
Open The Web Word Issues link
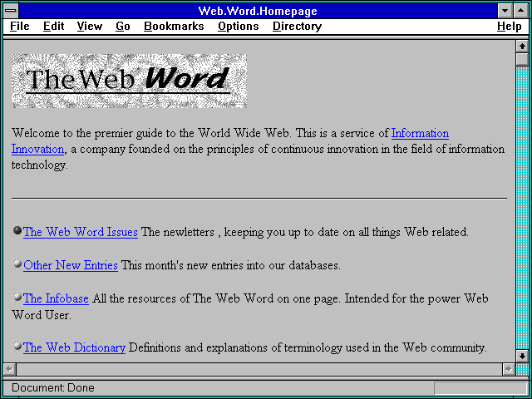tap(81, 232)
